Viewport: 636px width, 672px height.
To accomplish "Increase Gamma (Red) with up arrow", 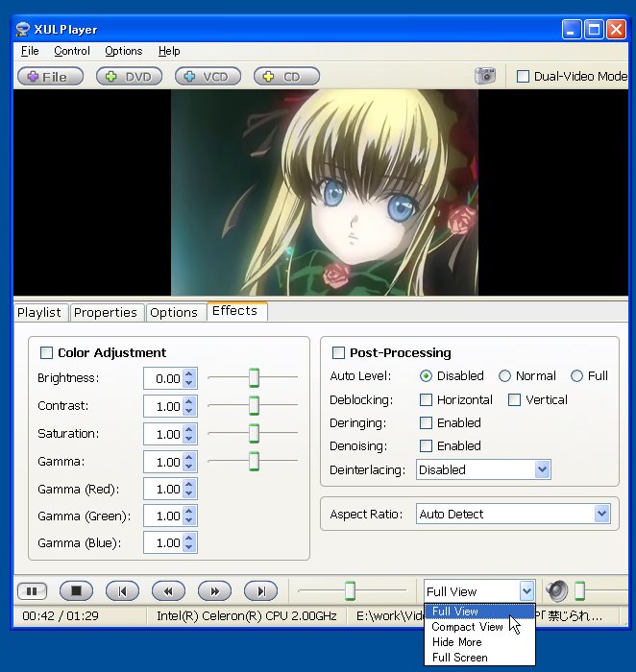I will pos(188,484).
